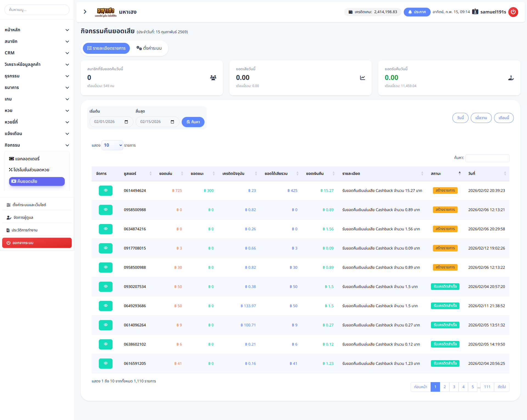Click the table search input field
Viewport: 527px width, 420px height.
click(487, 158)
